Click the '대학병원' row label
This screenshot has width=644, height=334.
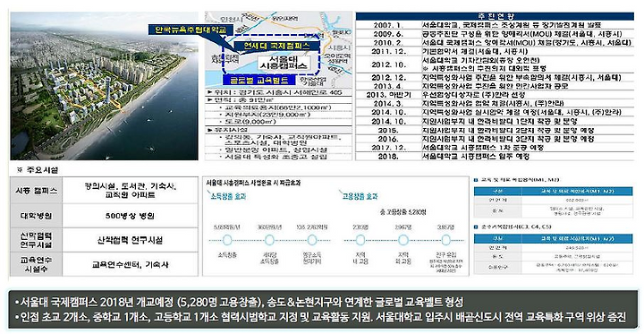[x=37, y=216]
